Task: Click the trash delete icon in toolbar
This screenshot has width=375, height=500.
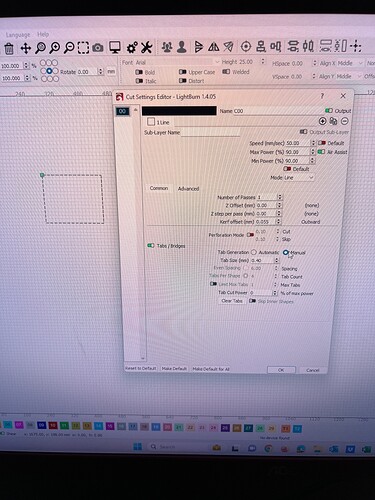Action: coord(9,49)
